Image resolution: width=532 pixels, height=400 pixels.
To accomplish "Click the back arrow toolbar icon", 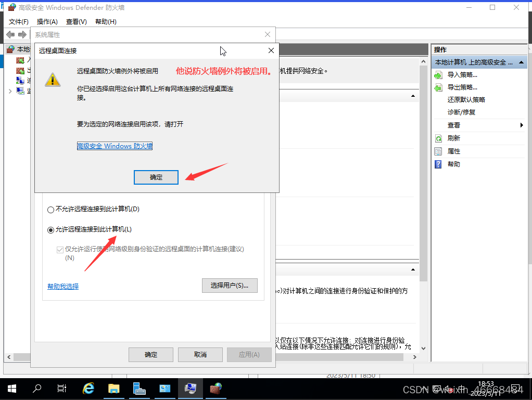I will [x=10, y=34].
